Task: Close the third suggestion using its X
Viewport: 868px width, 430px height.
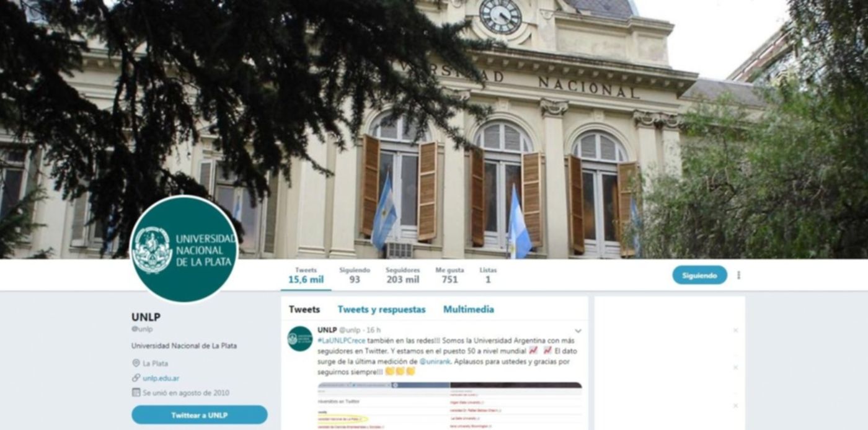Action: (735, 405)
